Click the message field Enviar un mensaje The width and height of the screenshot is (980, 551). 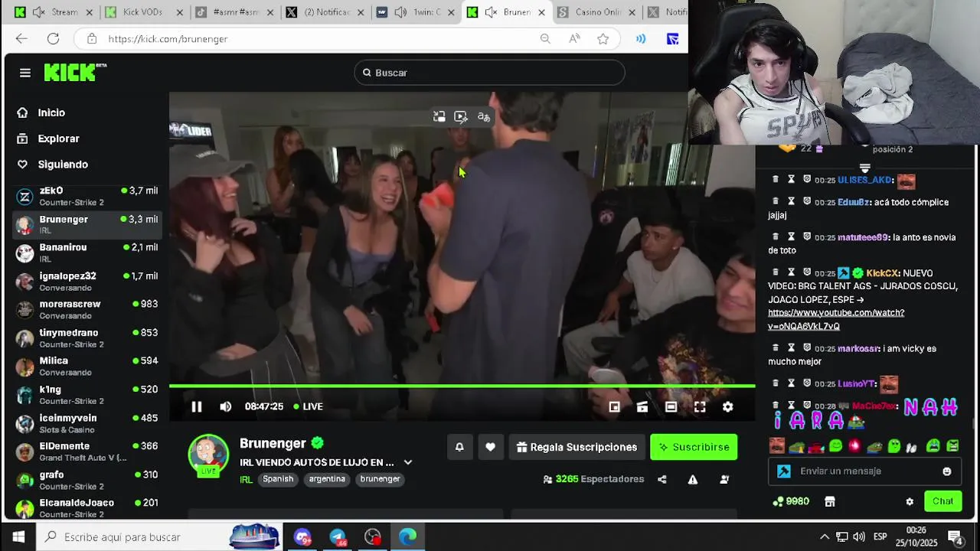point(864,471)
